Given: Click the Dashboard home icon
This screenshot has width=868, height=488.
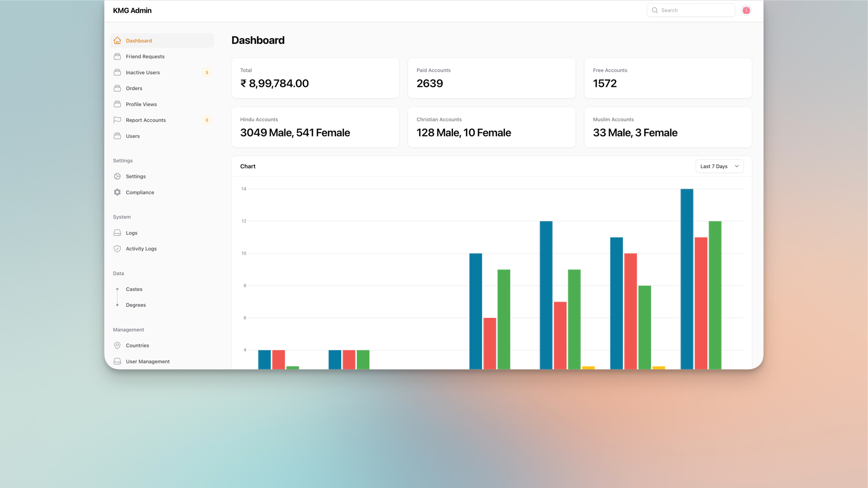Looking at the screenshot, I should pos(117,41).
